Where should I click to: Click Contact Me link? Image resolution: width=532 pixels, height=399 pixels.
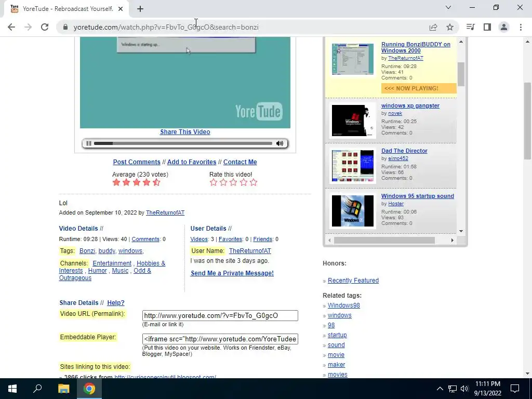pos(240,162)
